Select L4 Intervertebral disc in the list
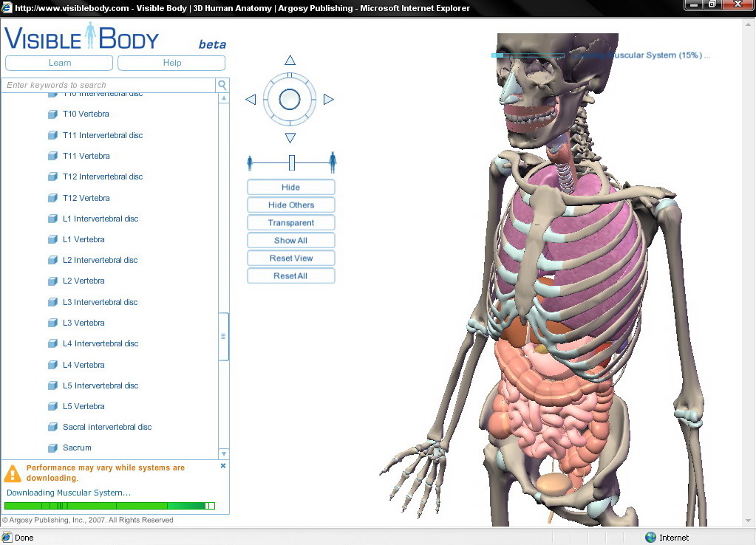 coord(101,343)
